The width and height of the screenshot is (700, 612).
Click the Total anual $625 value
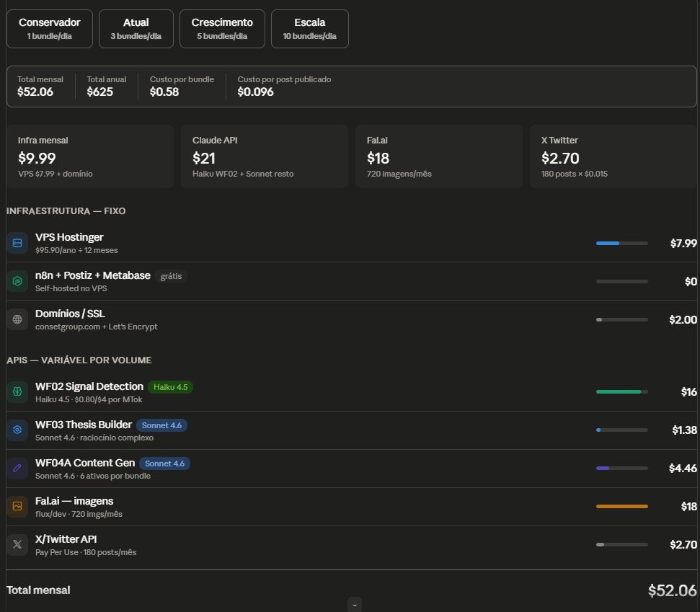tap(100, 92)
